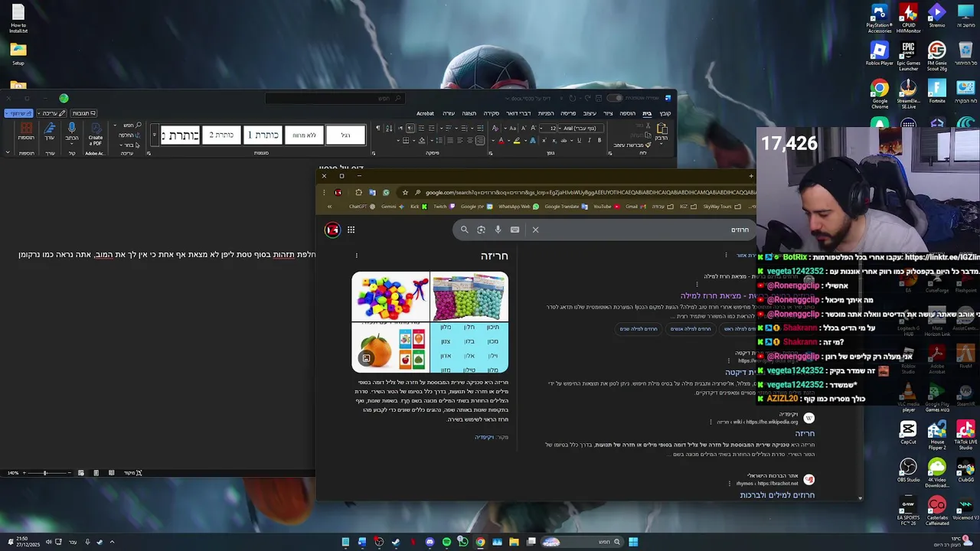Click the red font color icon in Word

tap(501, 141)
